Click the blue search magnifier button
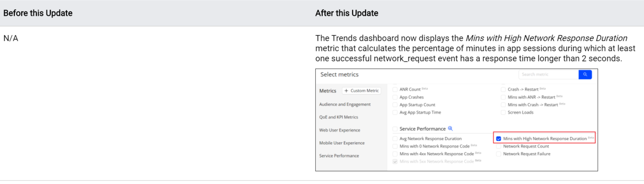 point(585,74)
